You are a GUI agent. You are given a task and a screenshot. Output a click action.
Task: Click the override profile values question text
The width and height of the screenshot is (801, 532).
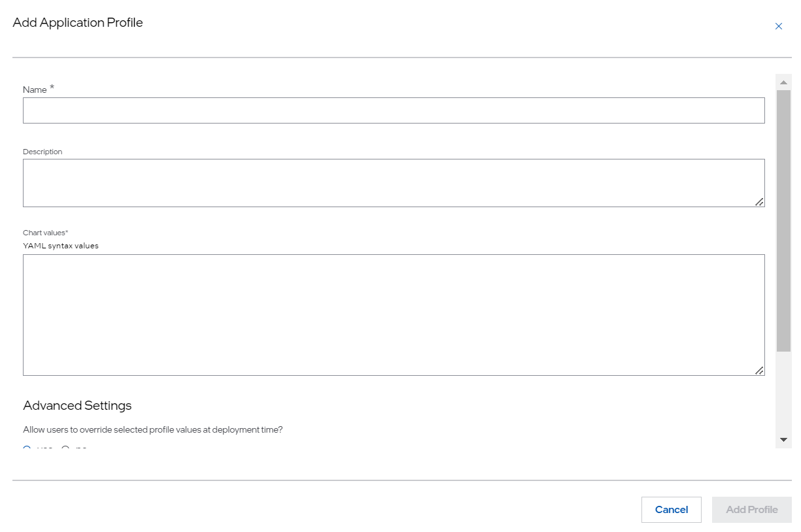153,430
